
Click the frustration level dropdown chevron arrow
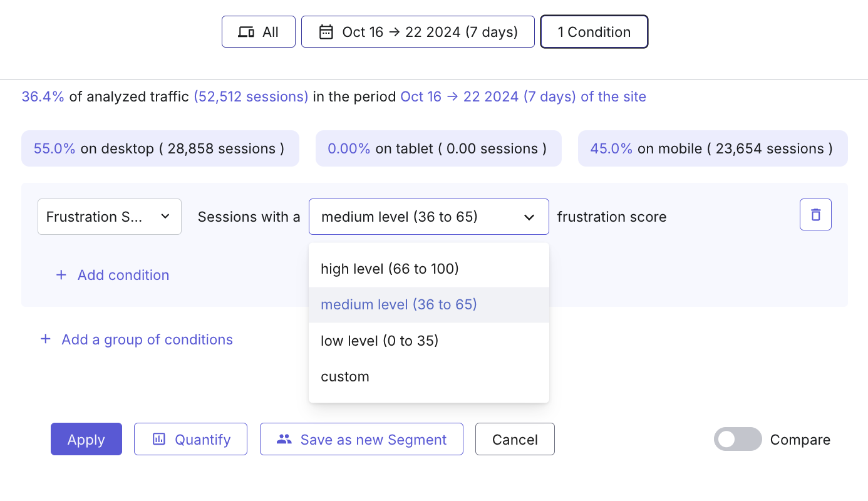click(529, 217)
